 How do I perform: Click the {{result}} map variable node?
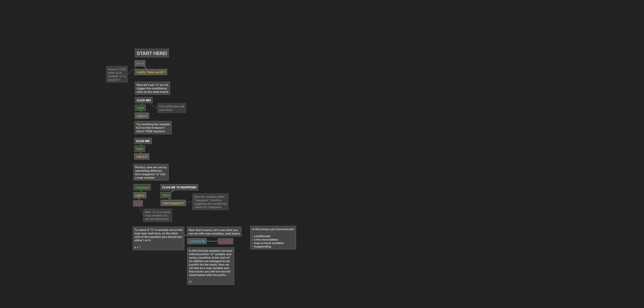coord(225,241)
